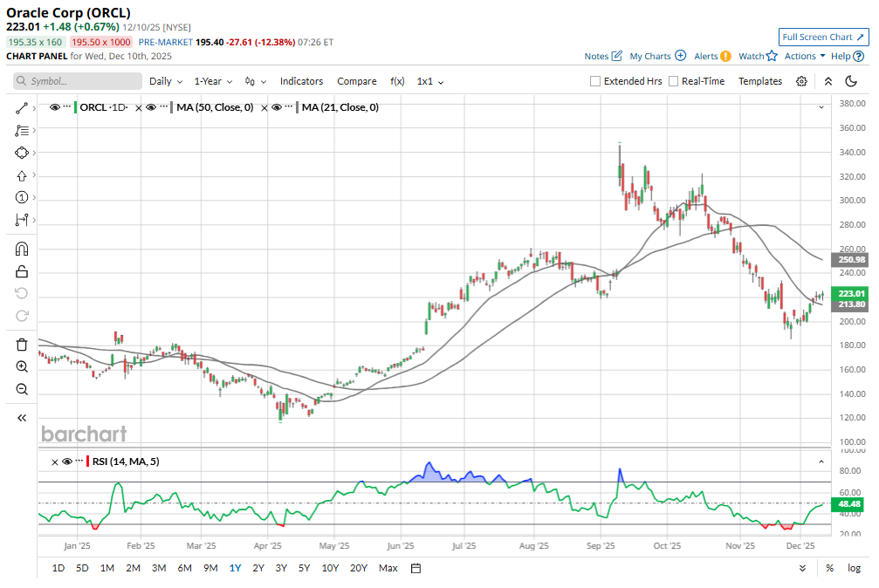The width and height of the screenshot is (879, 588).
Task: Select the 6M time range
Action: [184, 568]
